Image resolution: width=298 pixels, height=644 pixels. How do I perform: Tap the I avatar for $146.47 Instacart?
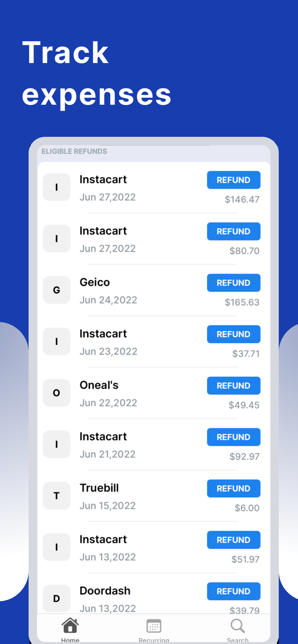pyautogui.click(x=57, y=187)
